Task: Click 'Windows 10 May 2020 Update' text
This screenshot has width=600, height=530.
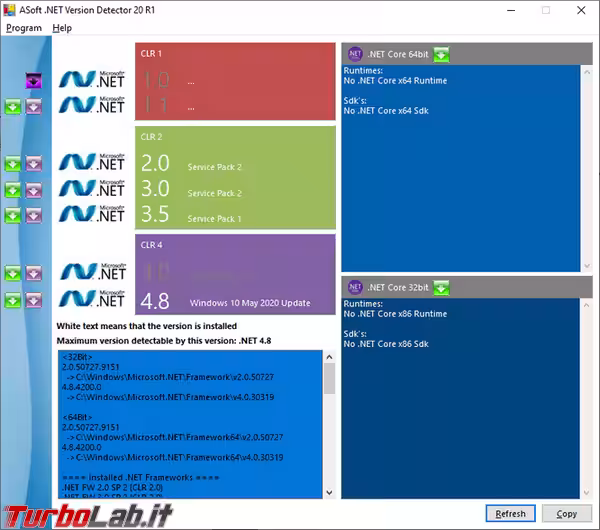Action: [x=250, y=303]
